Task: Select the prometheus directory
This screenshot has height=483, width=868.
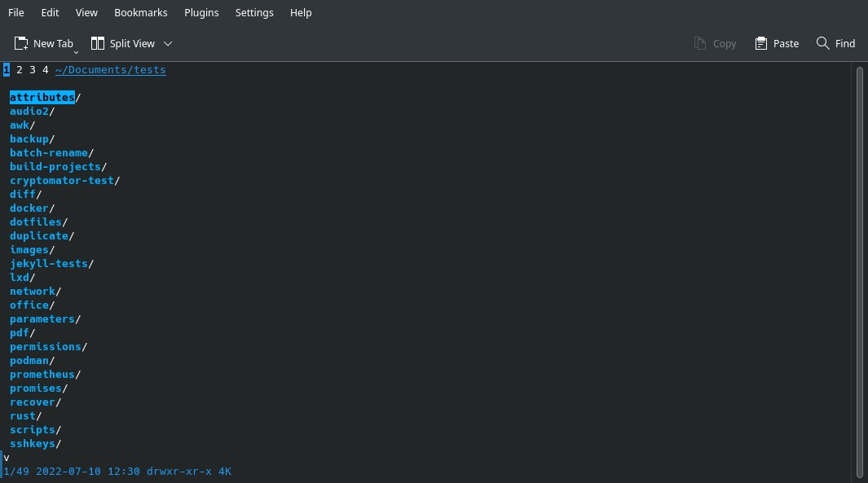Action: [x=42, y=374]
